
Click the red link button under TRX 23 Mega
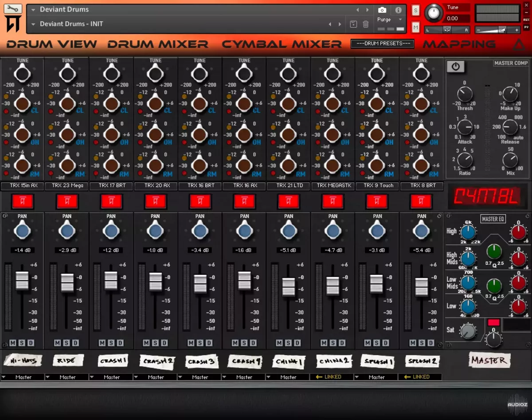coord(67,201)
